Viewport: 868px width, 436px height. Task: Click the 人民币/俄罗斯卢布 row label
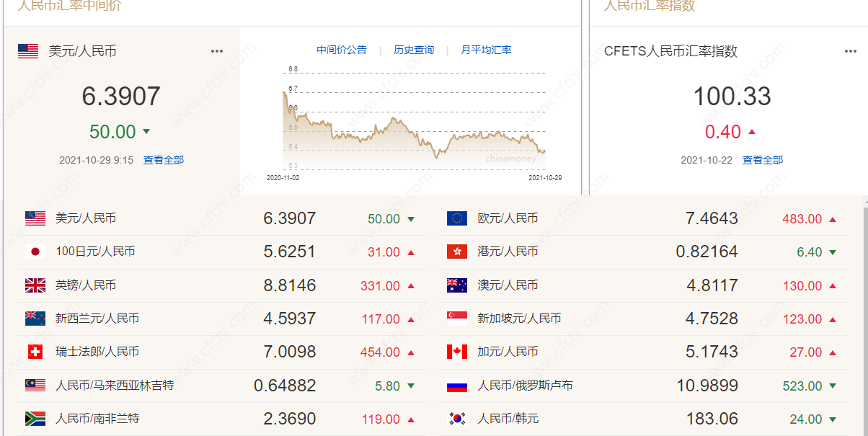(x=525, y=386)
